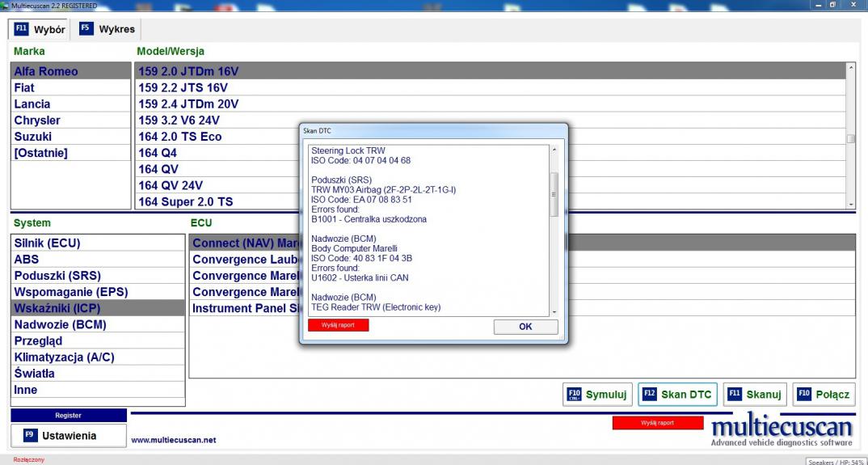868x465 pixels.
Task: Choose Inne system category
Action: [x=98, y=390]
